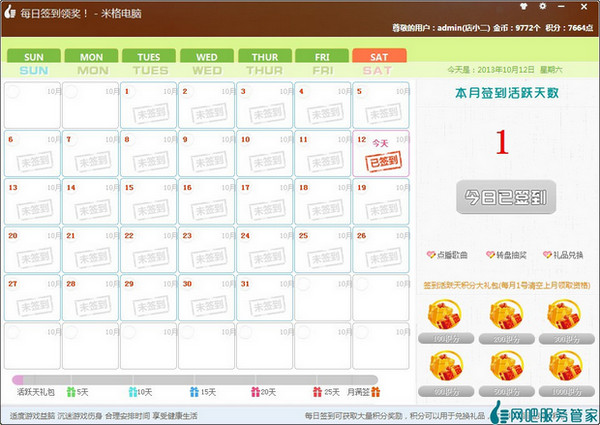Claim the 1000积分 reward button
Screen dimensions: 600x425
[566, 391]
